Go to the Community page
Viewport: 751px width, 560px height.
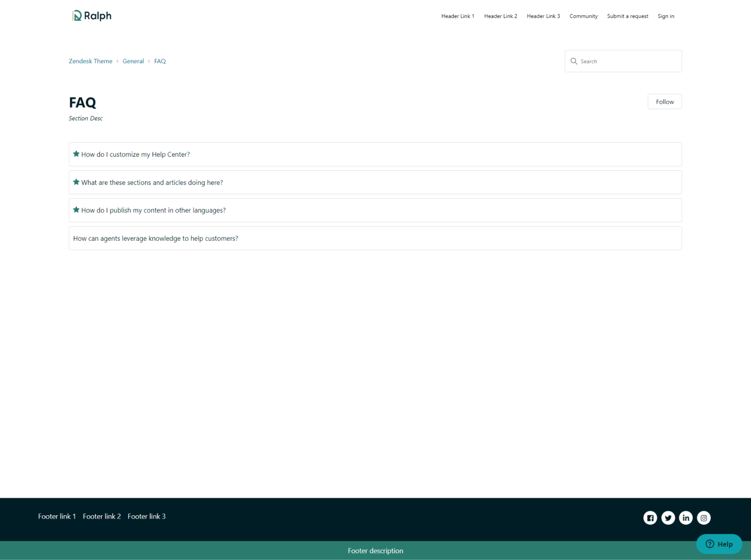pos(583,16)
